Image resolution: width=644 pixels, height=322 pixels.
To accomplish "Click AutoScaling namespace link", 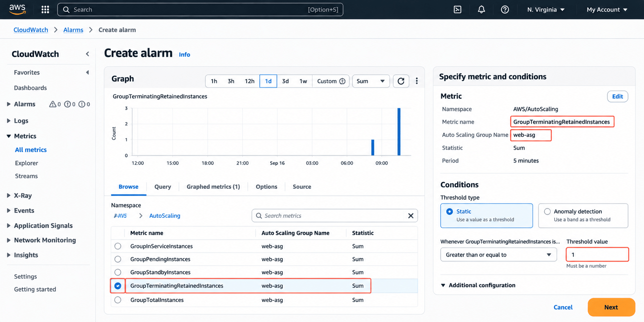I will coord(165,216).
